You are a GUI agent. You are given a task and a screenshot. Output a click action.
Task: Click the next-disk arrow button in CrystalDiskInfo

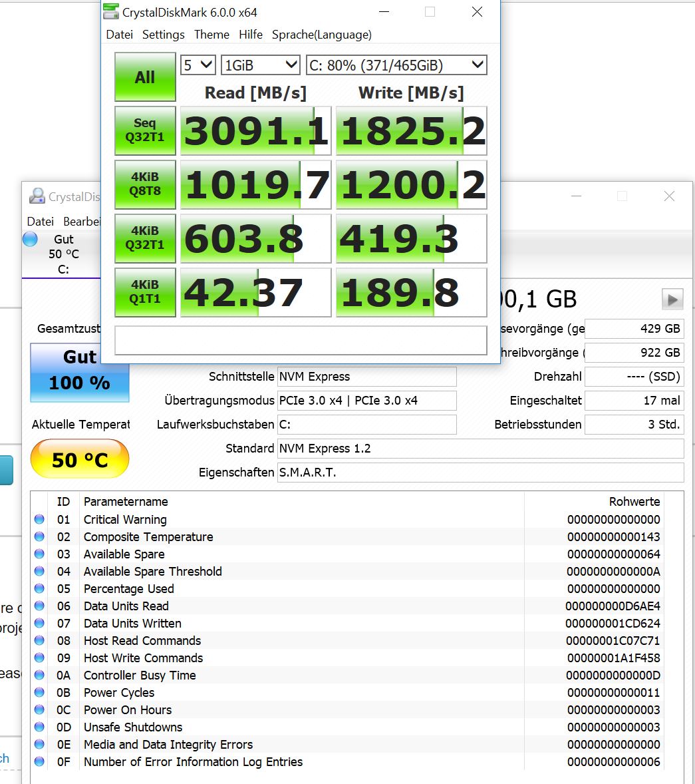pos(672,299)
